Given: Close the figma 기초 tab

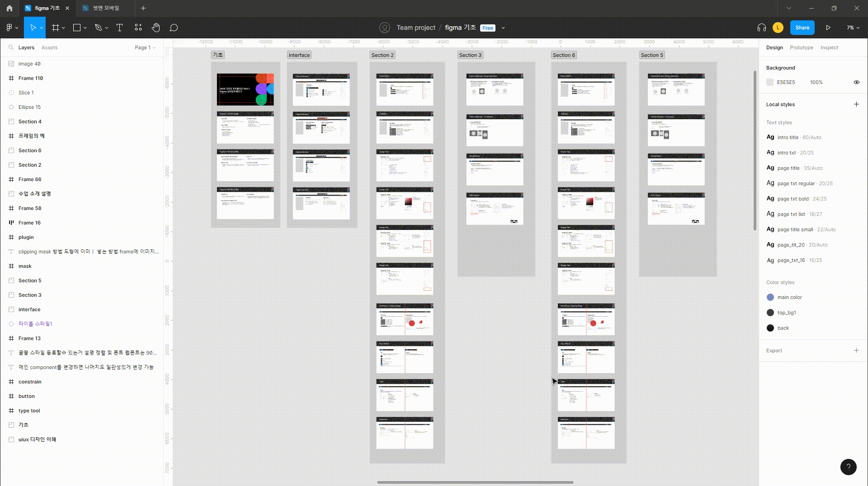Looking at the screenshot, I should click(x=67, y=8).
